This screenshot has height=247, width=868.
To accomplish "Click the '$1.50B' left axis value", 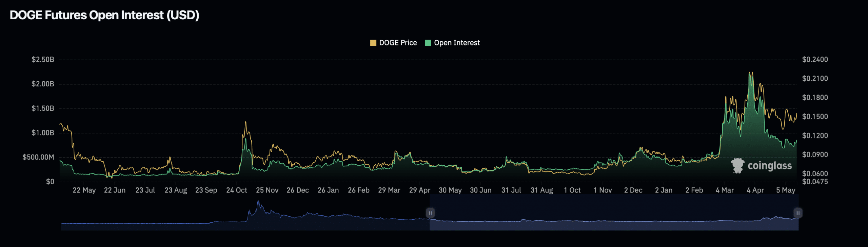I will pos(43,108).
